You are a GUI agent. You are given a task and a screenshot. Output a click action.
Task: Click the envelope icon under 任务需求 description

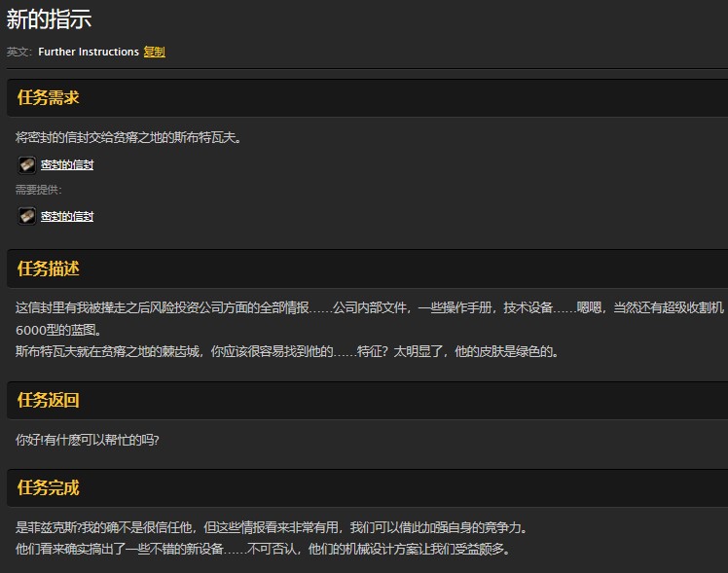click(x=27, y=164)
